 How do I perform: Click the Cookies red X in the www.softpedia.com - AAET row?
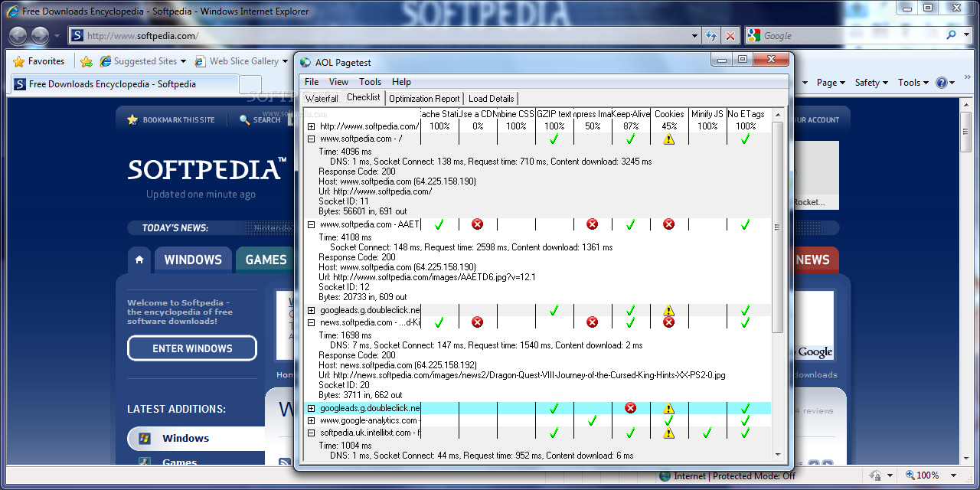point(669,224)
